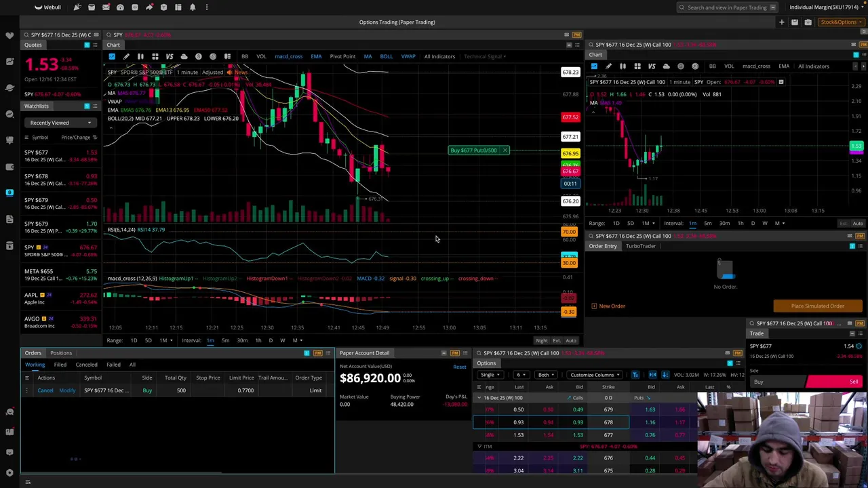
Task: Select the Filled orders tab
Action: tap(60, 365)
